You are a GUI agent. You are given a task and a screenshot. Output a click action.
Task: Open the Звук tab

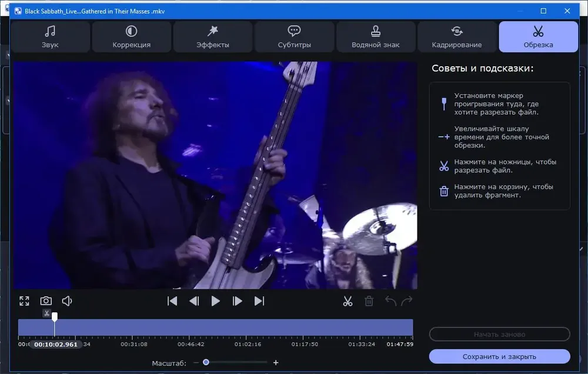pyautogui.click(x=50, y=37)
